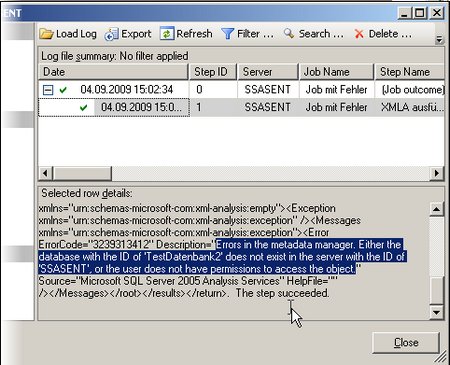Sort by the Server column header
The height and width of the screenshot is (365, 450).
click(x=268, y=72)
